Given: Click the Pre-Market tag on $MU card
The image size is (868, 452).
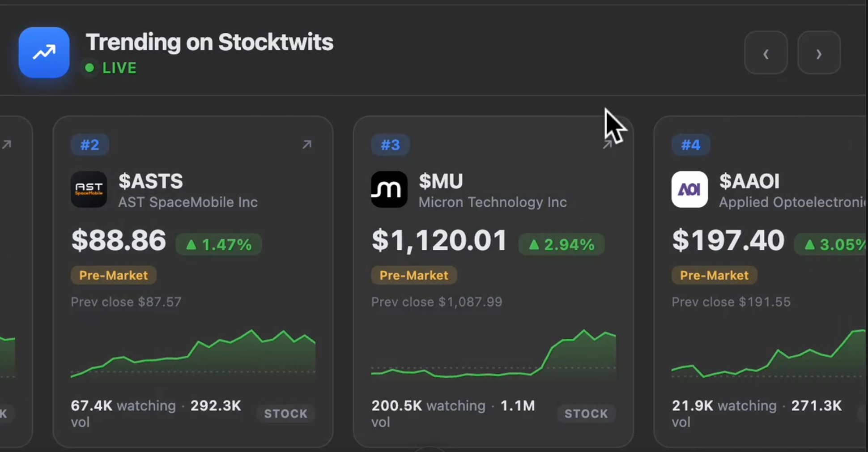Looking at the screenshot, I should coord(414,275).
